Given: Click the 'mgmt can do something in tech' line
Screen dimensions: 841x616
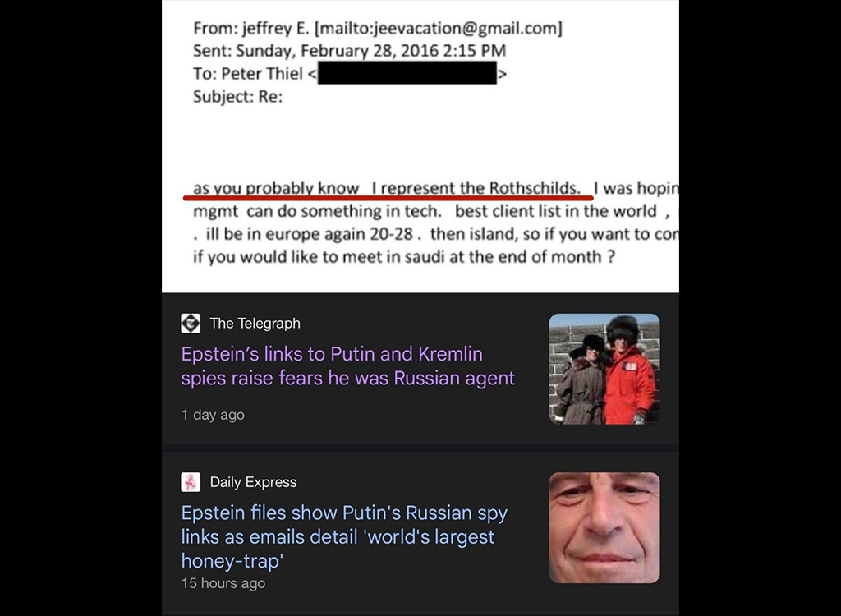Looking at the screenshot, I should (x=318, y=211).
